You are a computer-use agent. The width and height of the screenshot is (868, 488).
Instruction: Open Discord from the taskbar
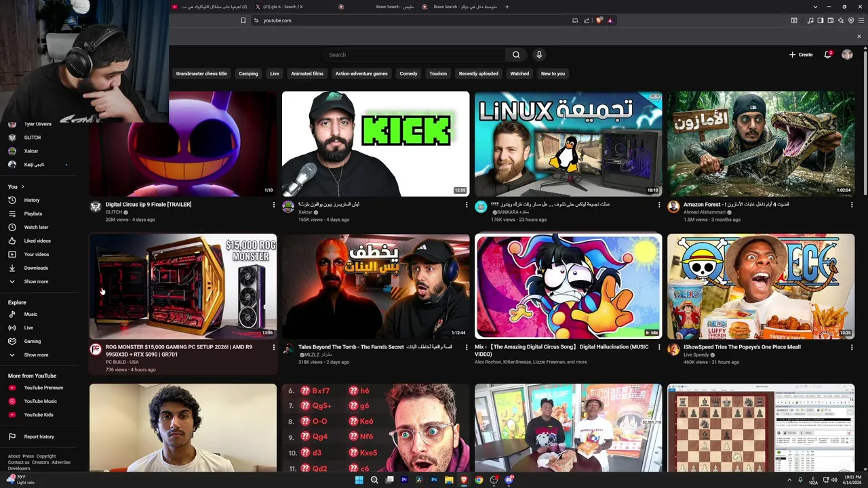[509, 480]
